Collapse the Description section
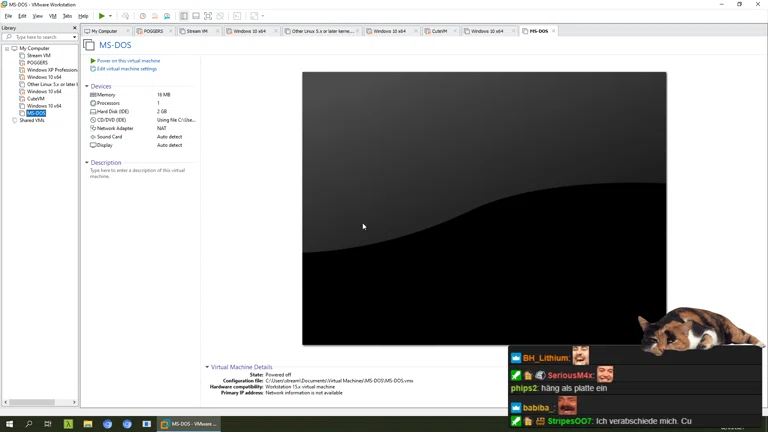 point(87,163)
